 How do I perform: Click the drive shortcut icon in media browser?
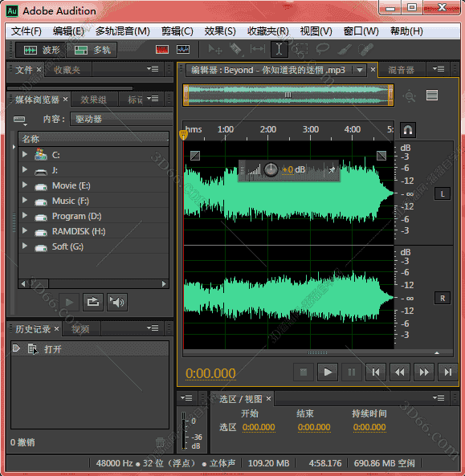[x=20, y=120]
